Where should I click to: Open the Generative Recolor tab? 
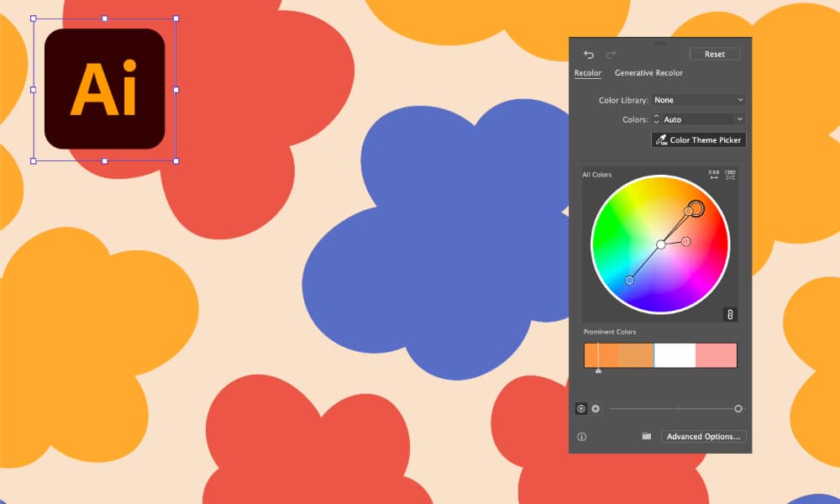click(648, 73)
